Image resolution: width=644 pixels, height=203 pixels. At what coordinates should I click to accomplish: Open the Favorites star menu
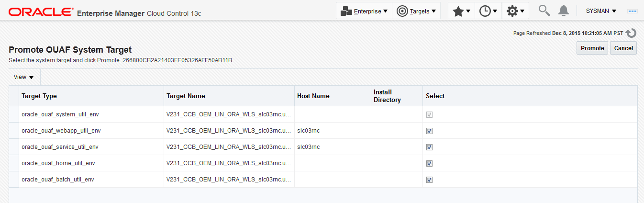[461, 11]
